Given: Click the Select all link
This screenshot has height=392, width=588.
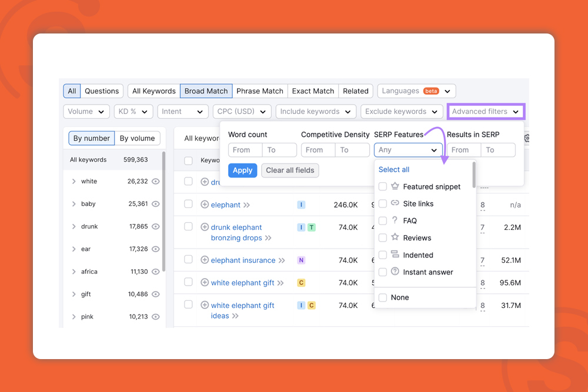Looking at the screenshot, I should pyautogui.click(x=394, y=169).
